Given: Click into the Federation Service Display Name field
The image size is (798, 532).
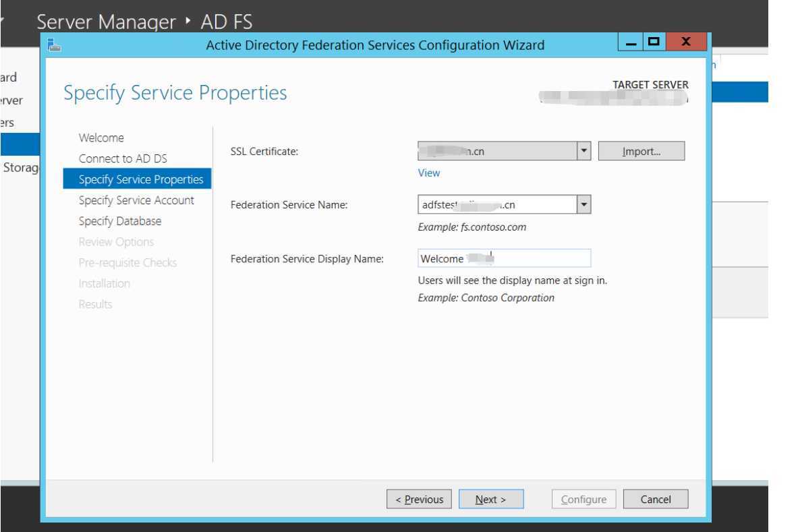Looking at the screenshot, I should click(x=505, y=258).
